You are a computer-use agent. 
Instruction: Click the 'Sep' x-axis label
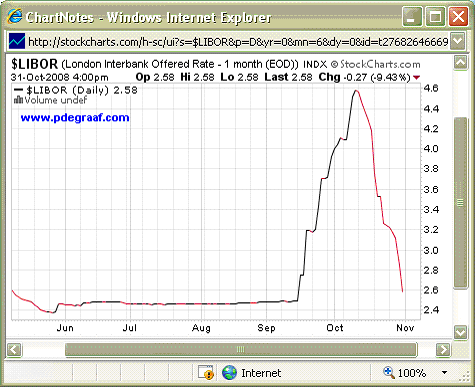click(266, 328)
